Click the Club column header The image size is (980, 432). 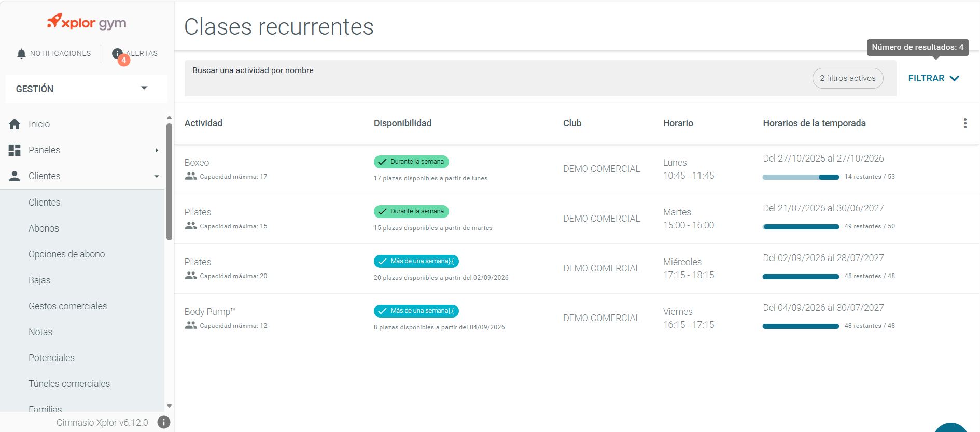pos(572,123)
